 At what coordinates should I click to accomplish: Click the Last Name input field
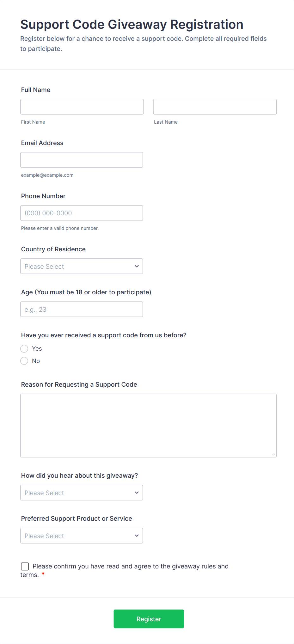pyautogui.click(x=215, y=107)
